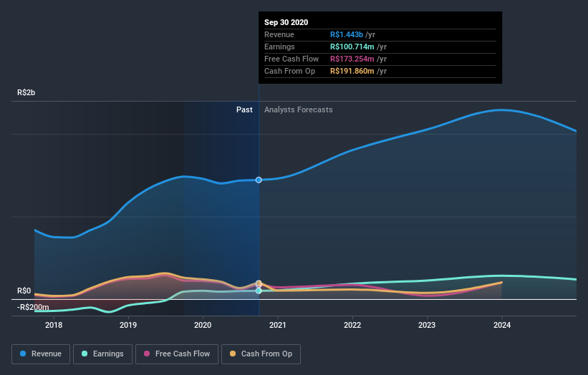Click the Revenue row label in tooltip

(279, 34)
